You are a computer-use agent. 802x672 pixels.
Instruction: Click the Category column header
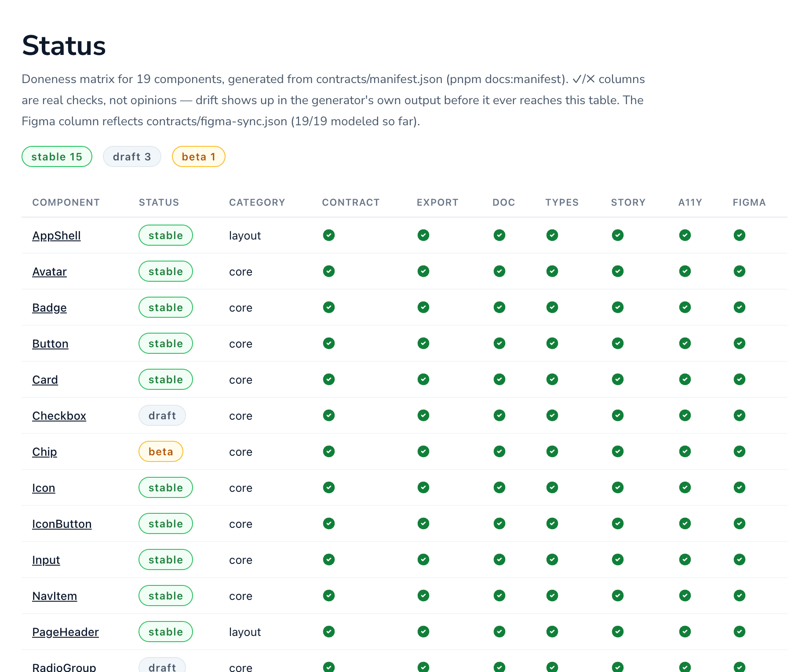257,203
